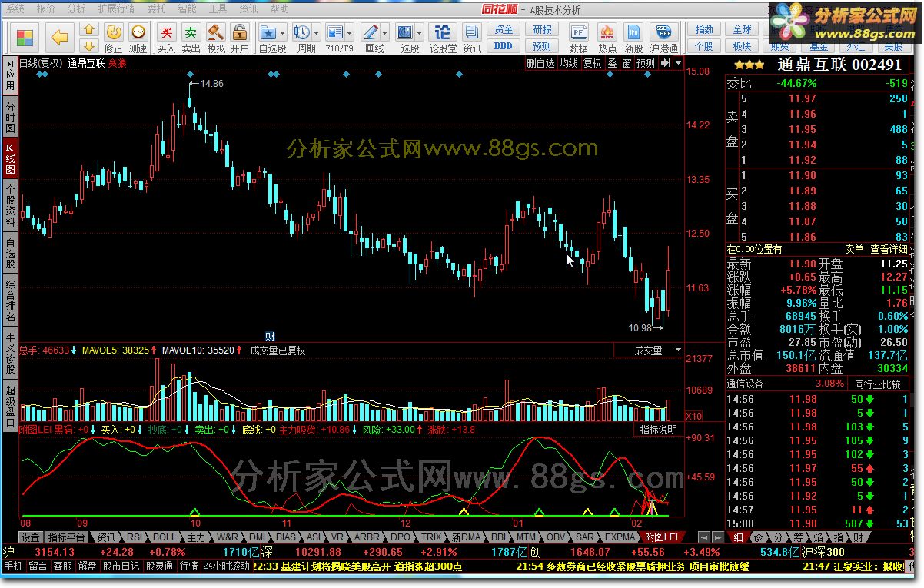Click the 卖出 sell icon
924x588 pixels.
click(x=191, y=37)
